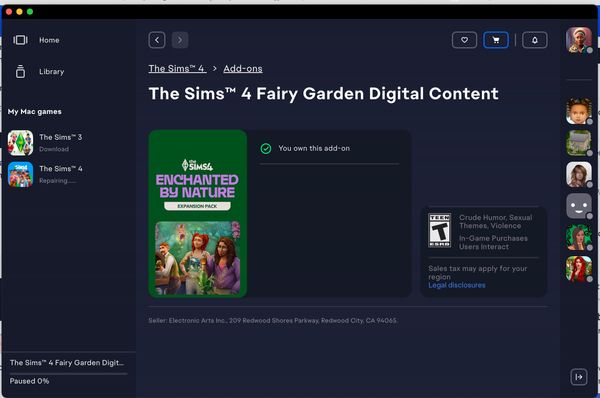Open the wishlist heart button

pos(464,40)
